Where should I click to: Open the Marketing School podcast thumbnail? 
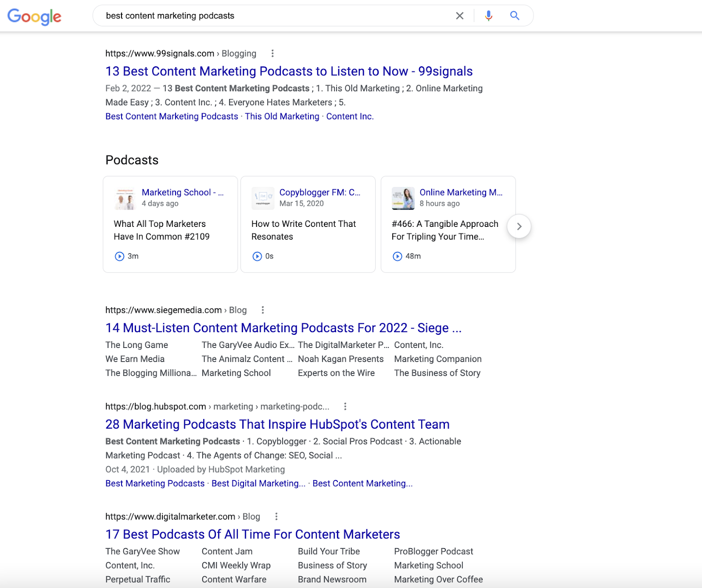click(x=125, y=198)
